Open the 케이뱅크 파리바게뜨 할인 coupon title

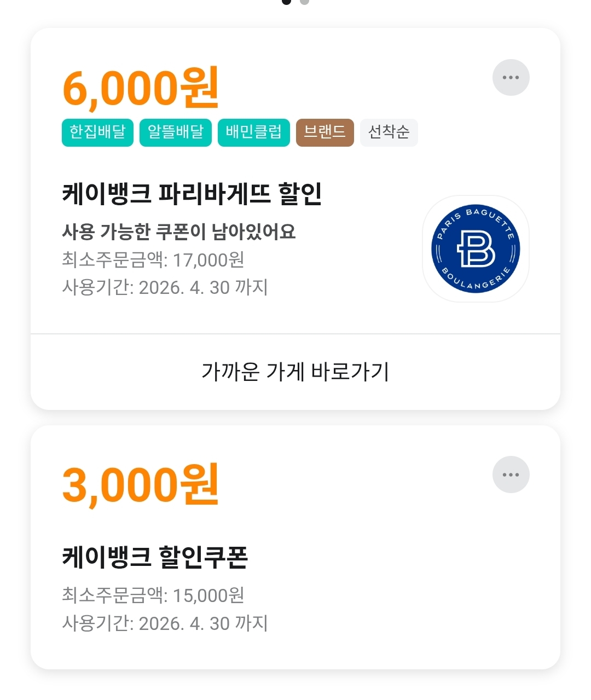tap(192, 194)
